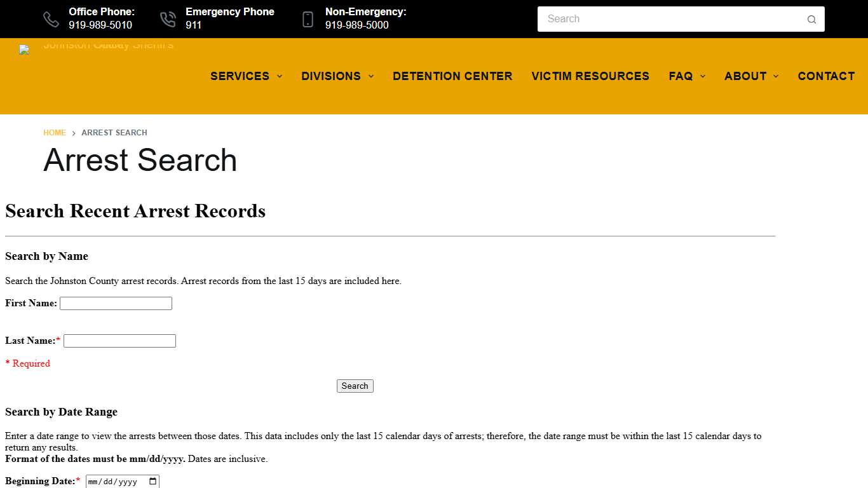Open the Contact page
868x488 pixels.
click(x=826, y=76)
